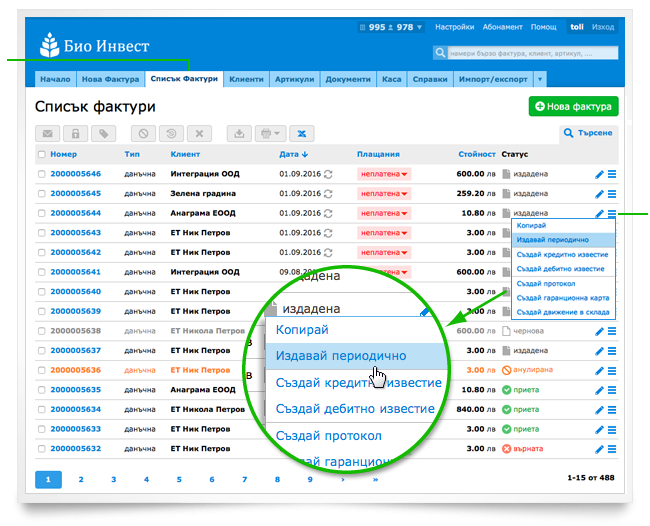
Task: Open the Настройки link in header
Action: tap(455, 27)
